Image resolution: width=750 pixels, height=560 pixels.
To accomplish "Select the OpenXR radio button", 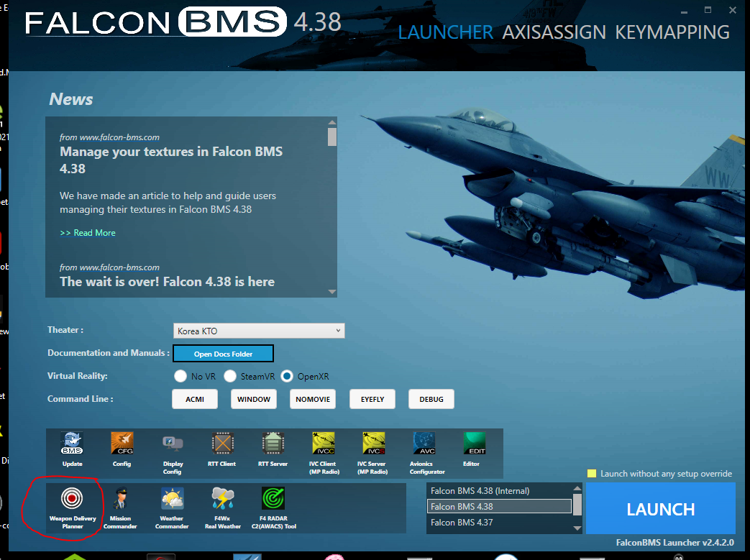I will pyautogui.click(x=287, y=376).
